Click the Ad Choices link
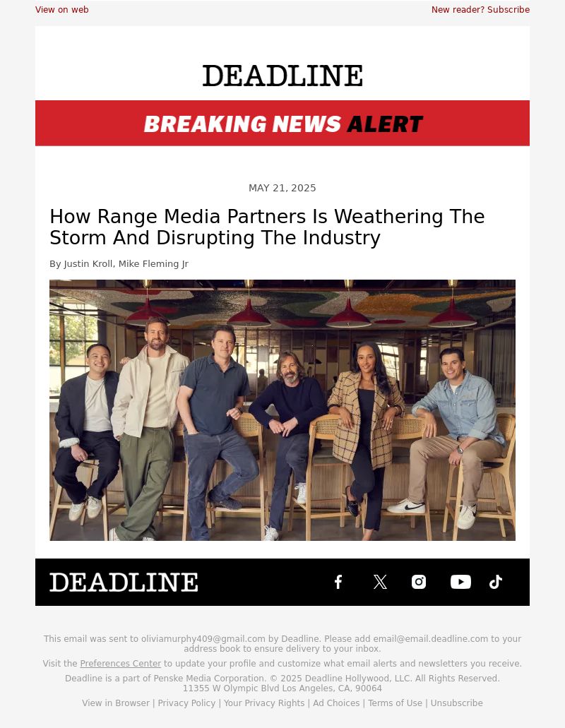Image resolution: width=565 pixels, height=728 pixels. pyautogui.click(x=336, y=703)
